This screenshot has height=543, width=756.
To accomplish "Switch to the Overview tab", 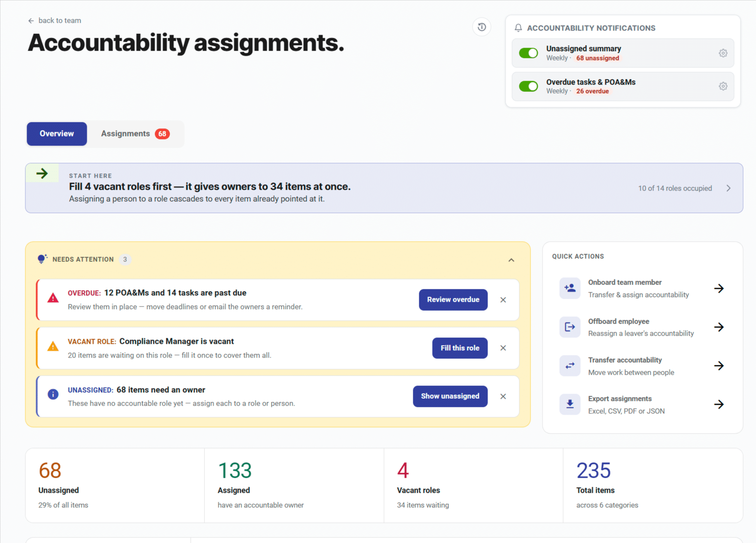I will [57, 134].
